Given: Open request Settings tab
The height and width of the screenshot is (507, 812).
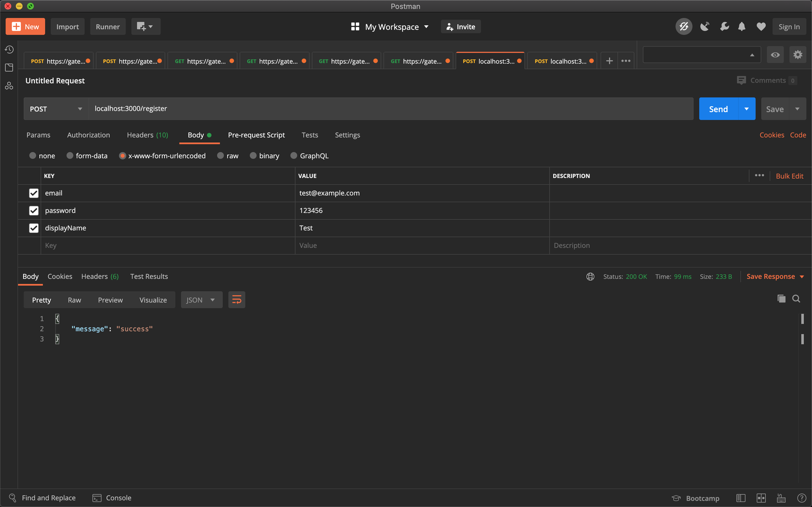Looking at the screenshot, I should [347, 135].
